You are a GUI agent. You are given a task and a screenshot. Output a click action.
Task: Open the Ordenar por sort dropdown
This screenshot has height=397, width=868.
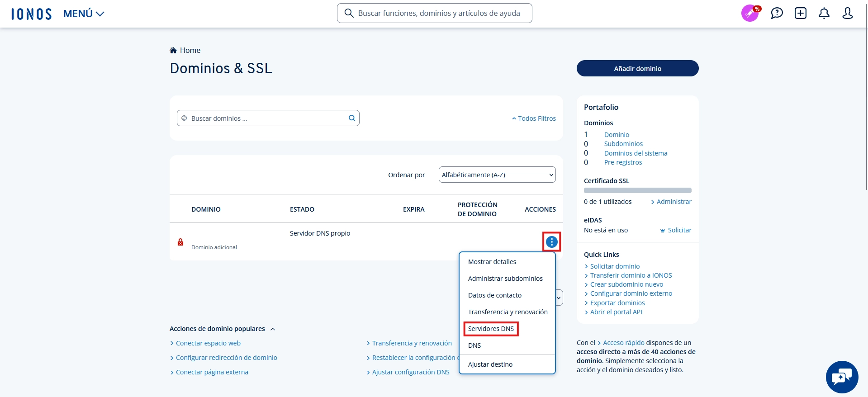(497, 175)
